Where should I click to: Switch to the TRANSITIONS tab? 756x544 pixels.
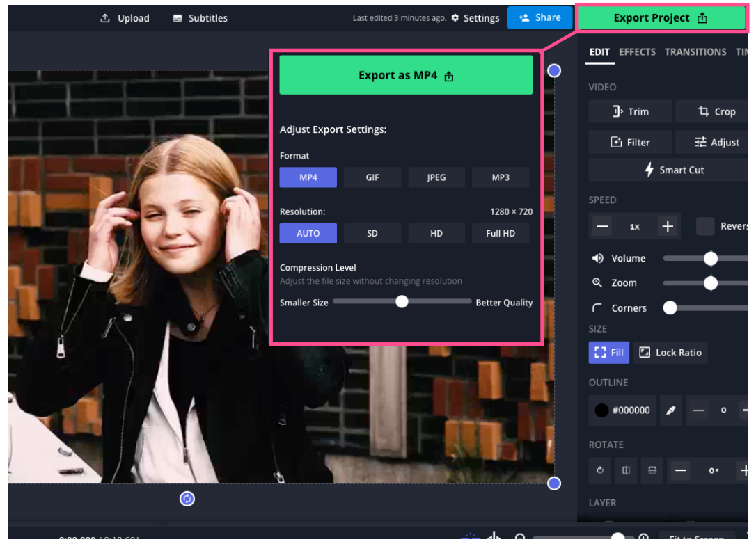[x=695, y=52]
